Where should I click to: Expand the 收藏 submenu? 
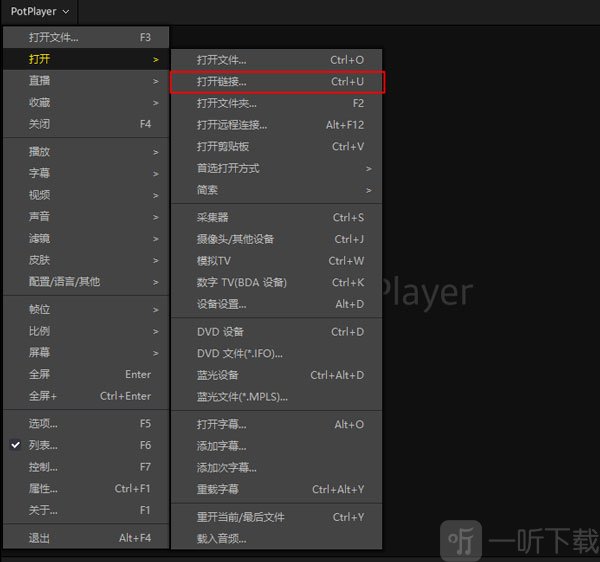(86, 103)
